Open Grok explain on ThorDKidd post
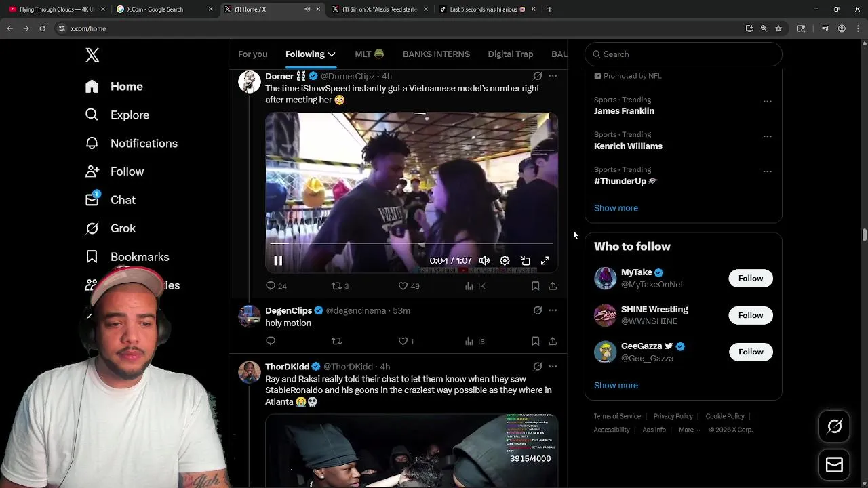 538,367
